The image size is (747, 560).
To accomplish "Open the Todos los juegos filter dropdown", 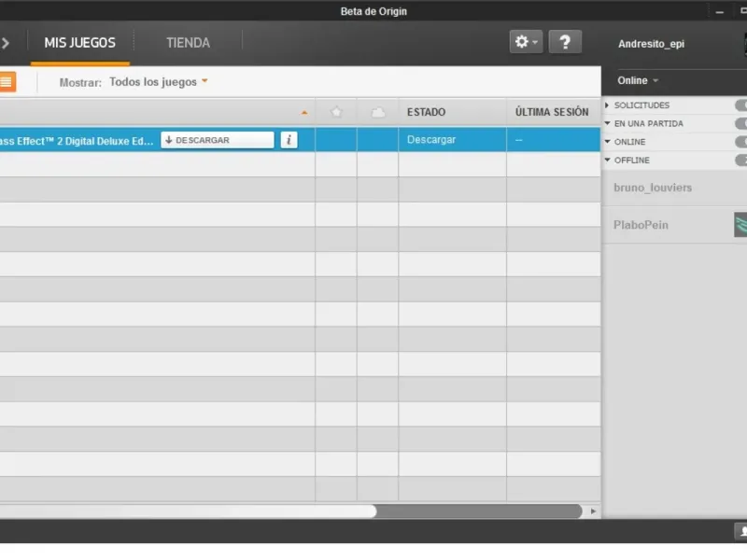I will pos(158,82).
